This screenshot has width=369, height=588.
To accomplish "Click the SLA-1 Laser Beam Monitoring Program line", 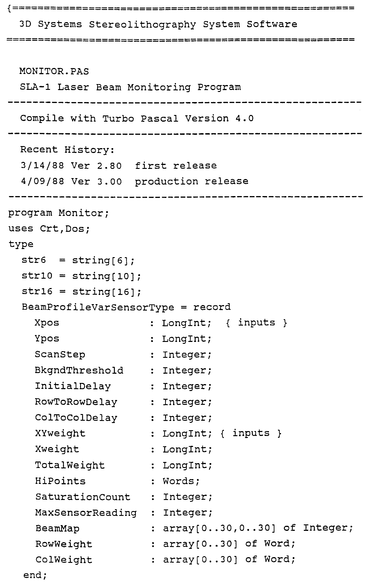I will pyautogui.click(x=130, y=87).
